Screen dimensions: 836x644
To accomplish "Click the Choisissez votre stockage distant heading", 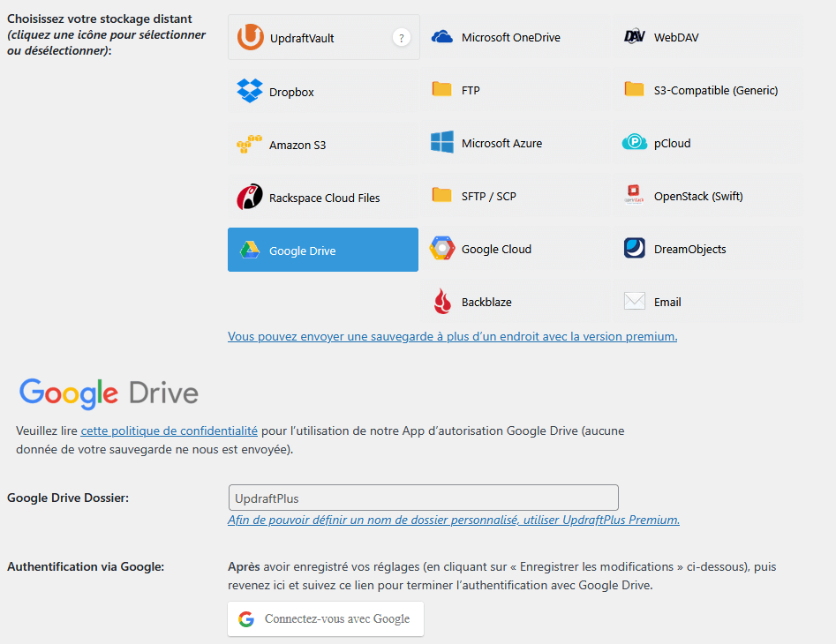I will 99,19.
